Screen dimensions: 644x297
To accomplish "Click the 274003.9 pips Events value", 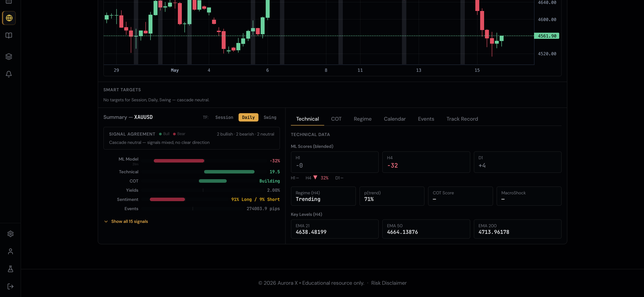I will point(263,209).
